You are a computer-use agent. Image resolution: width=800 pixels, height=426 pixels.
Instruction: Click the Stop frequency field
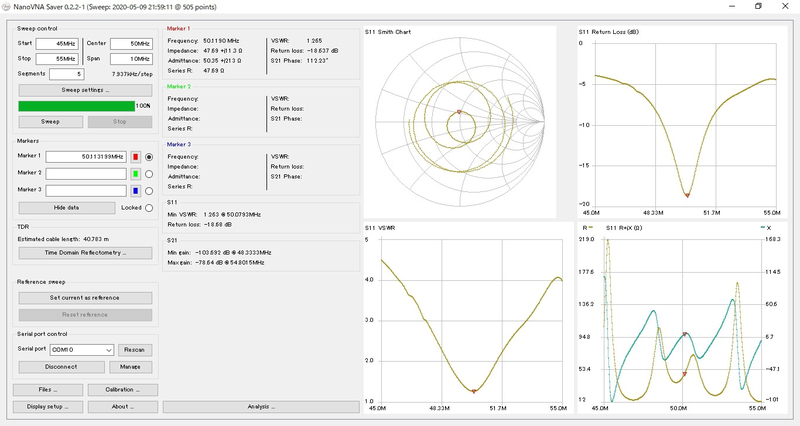[x=57, y=59]
